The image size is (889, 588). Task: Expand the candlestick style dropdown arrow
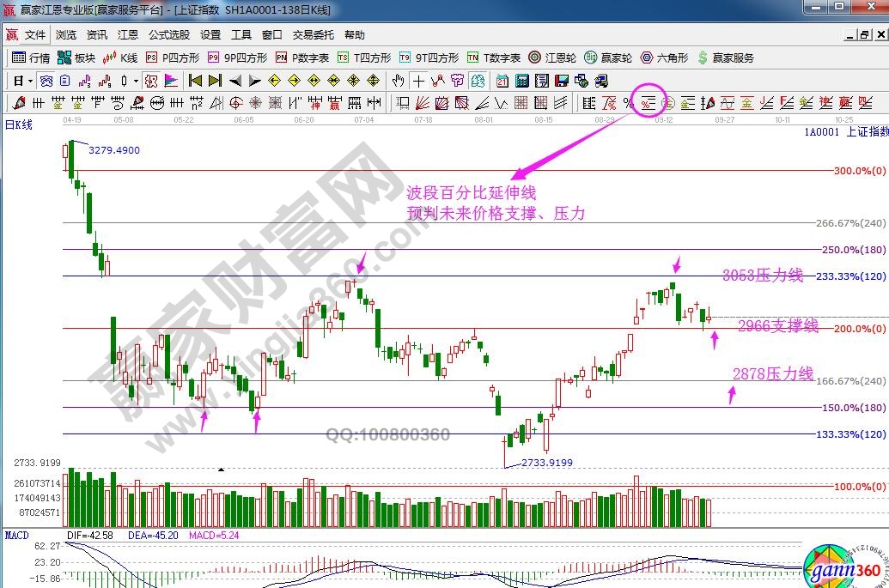click(136, 81)
